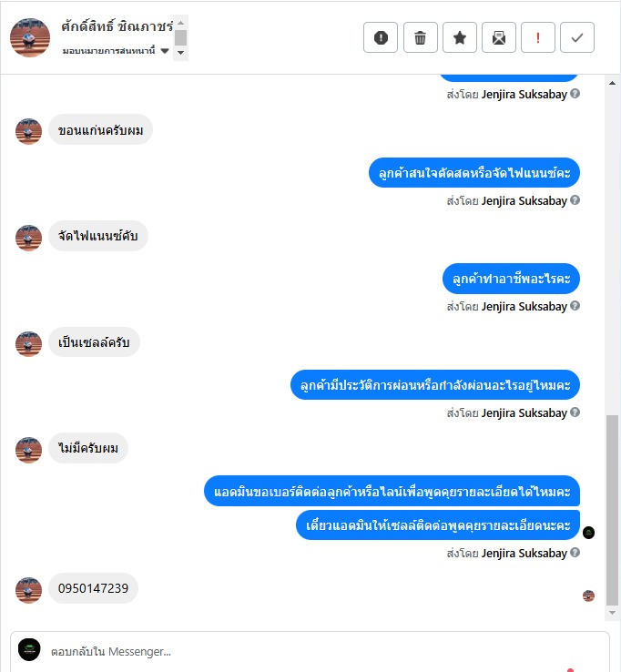621x672 pixels.
Task: Mark conversation done with checkmark button
Action: click(577, 37)
